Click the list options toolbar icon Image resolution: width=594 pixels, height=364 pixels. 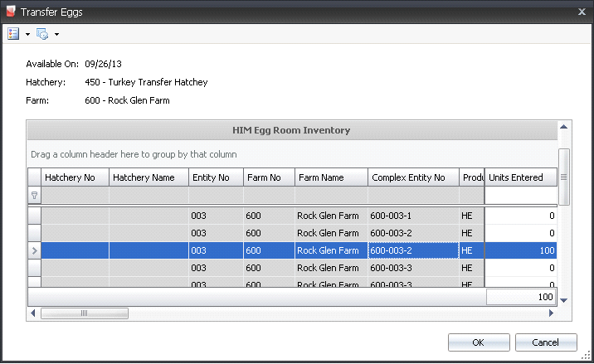(x=13, y=34)
